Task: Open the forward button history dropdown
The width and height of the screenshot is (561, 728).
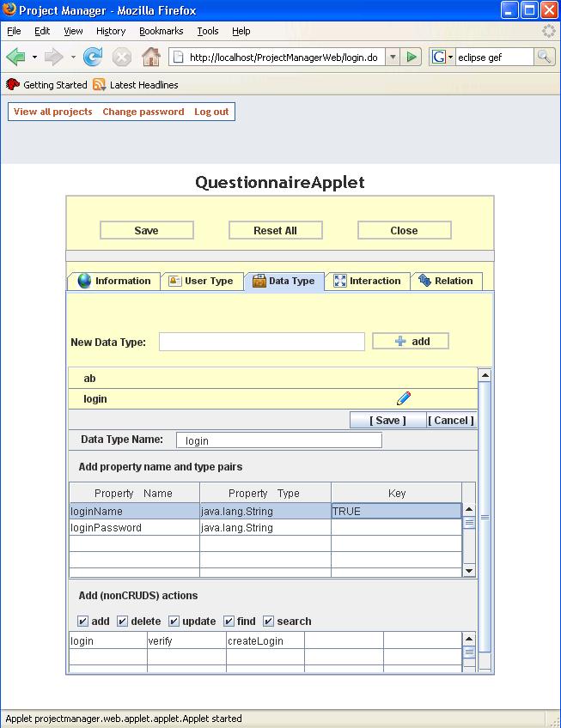Action: click(73, 58)
